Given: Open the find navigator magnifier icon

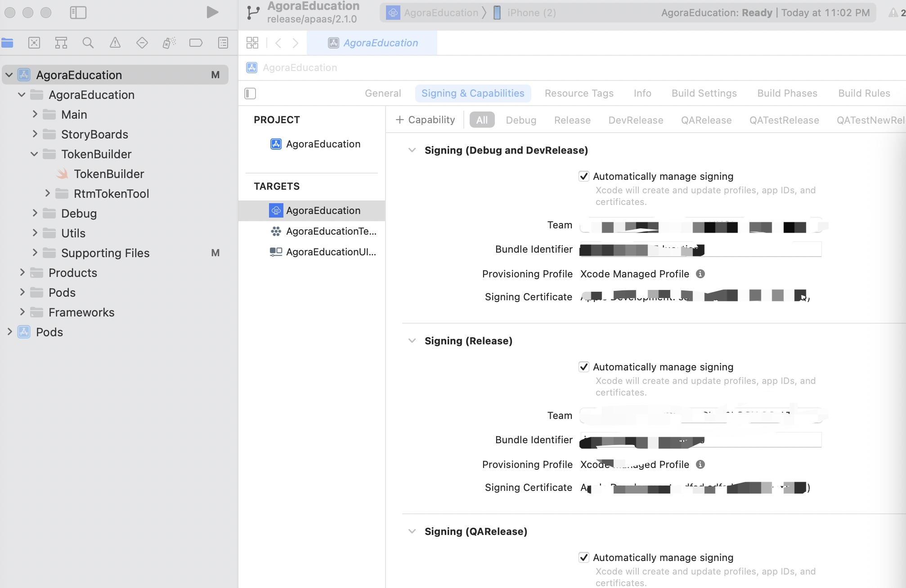Looking at the screenshot, I should click(x=88, y=43).
